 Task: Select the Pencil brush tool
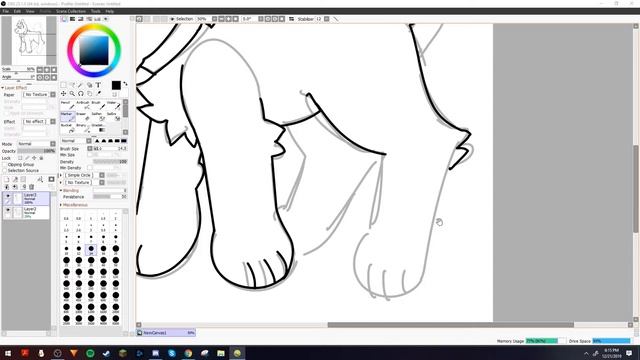(68, 105)
